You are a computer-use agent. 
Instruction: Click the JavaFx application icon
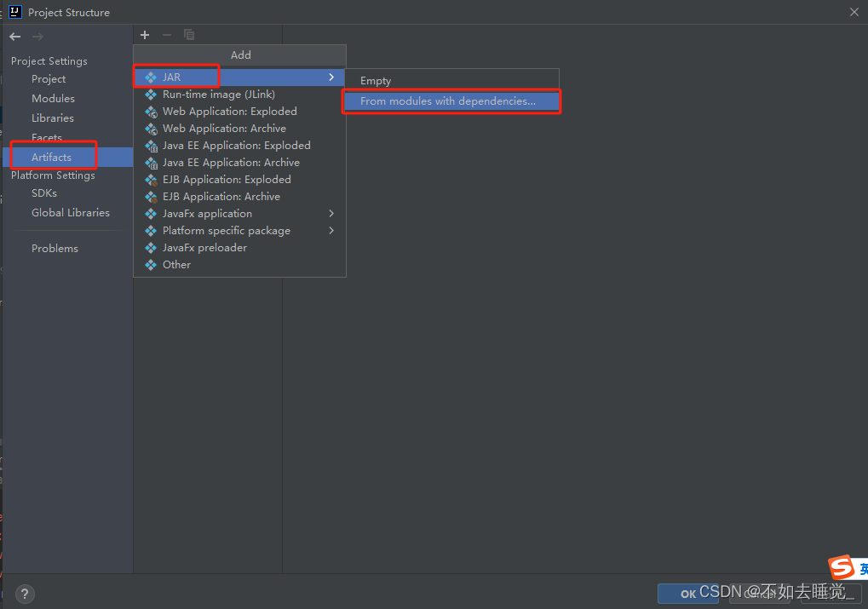click(x=151, y=214)
